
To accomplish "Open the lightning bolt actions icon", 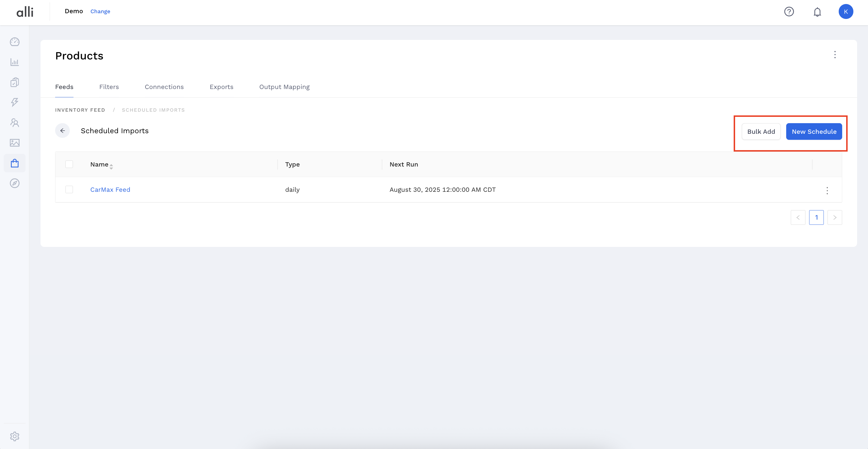I will [14, 102].
